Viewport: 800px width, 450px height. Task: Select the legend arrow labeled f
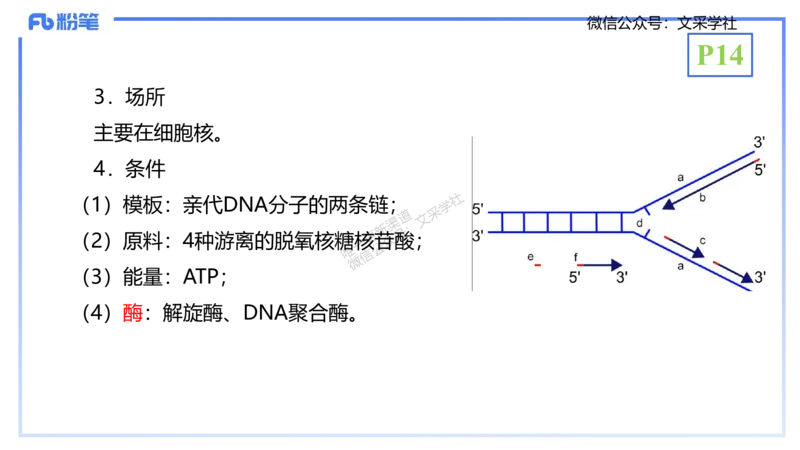point(599,265)
